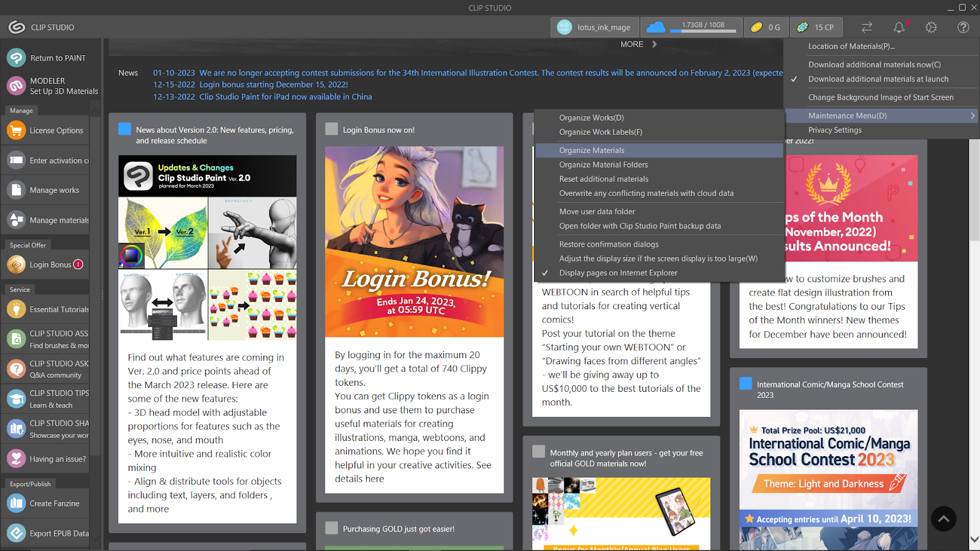Open CLIP STUDIO ASK Q&A icon
The image size is (980, 551).
click(16, 369)
